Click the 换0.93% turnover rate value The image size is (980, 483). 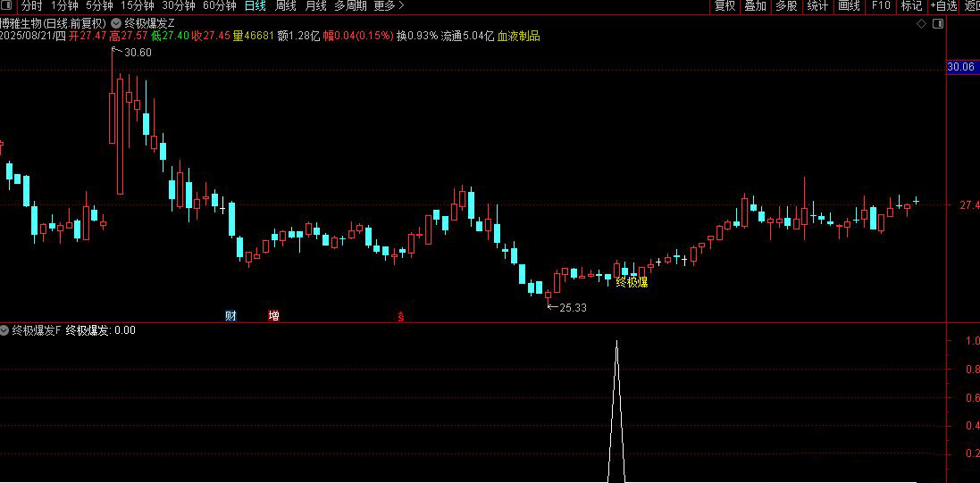pyautogui.click(x=417, y=37)
